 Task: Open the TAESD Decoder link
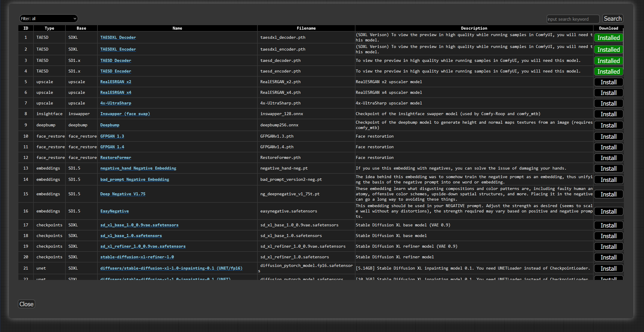[x=116, y=60]
